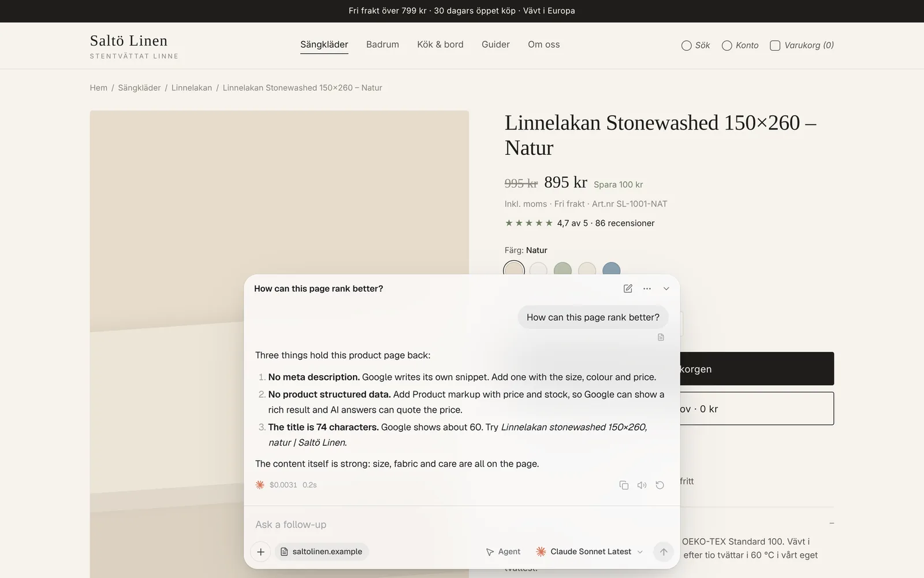Screen dimensions: 924x578
Task: Open the Claude Sonnet Latest model dropdown
Action: point(589,551)
